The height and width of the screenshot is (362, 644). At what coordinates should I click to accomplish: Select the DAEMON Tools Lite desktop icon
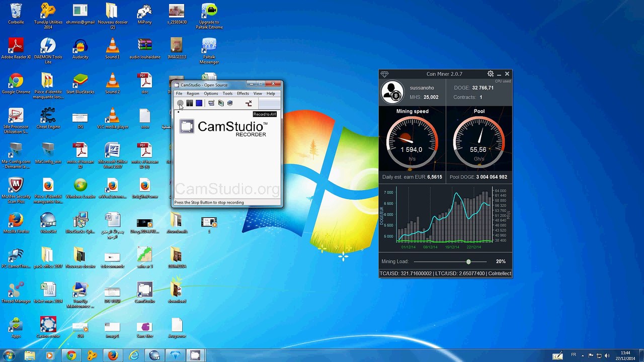(x=48, y=51)
